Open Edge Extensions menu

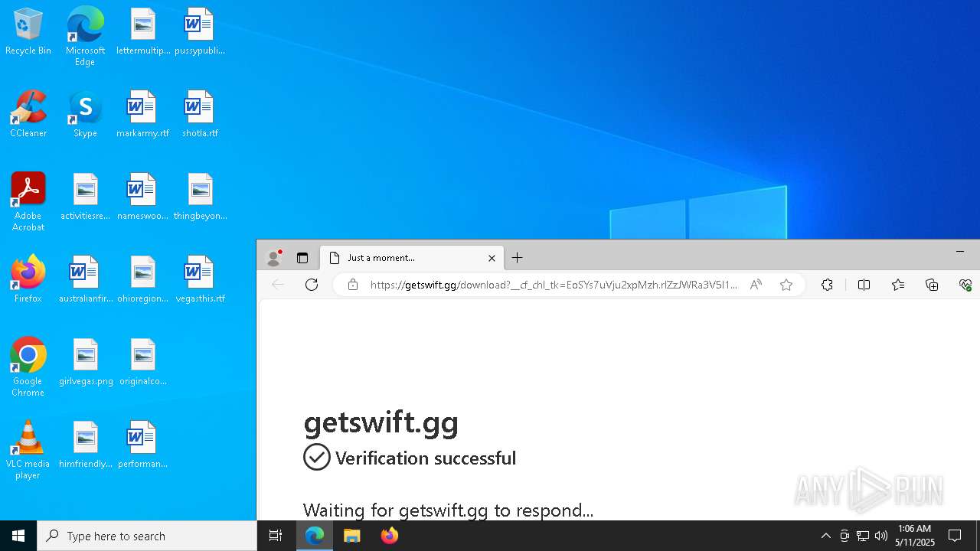pyautogui.click(x=828, y=285)
